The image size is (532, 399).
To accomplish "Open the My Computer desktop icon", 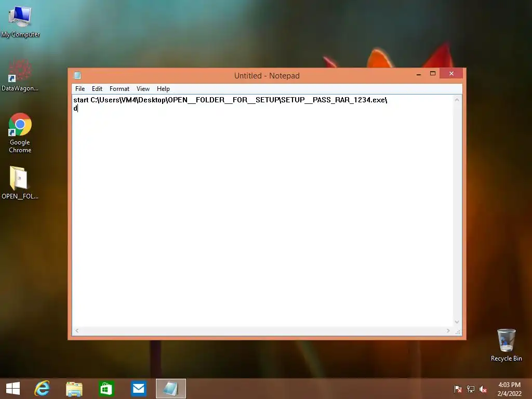I will [20, 21].
